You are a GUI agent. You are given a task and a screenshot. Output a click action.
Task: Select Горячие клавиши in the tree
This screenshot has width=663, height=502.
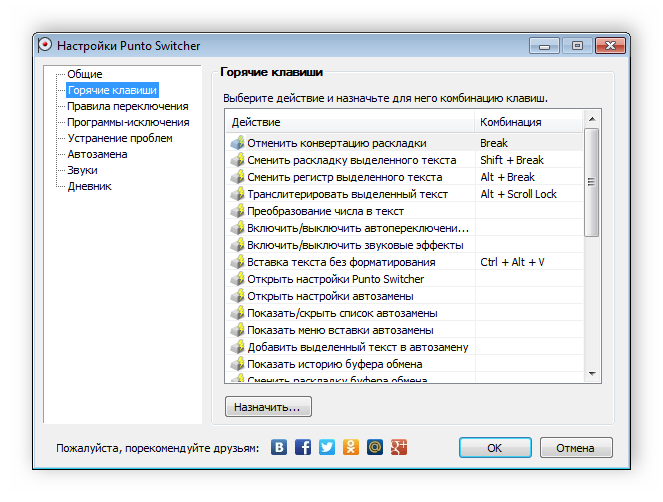112,90
